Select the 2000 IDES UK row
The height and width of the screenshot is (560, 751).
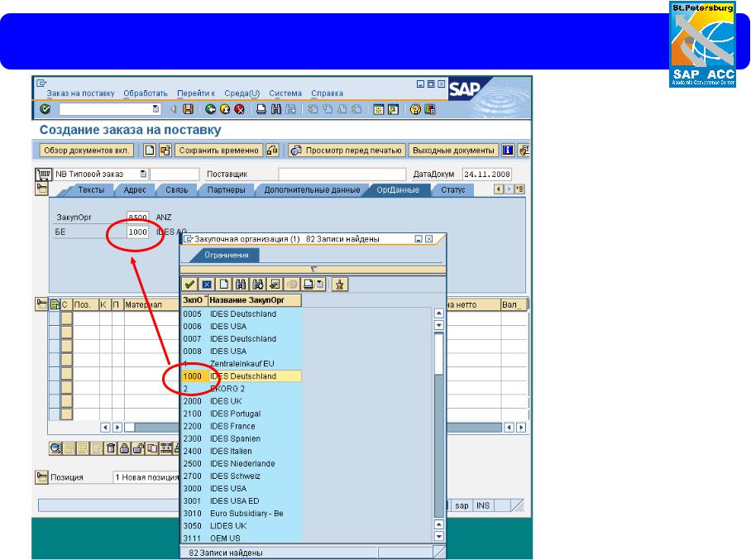click(x=242, y=401)
